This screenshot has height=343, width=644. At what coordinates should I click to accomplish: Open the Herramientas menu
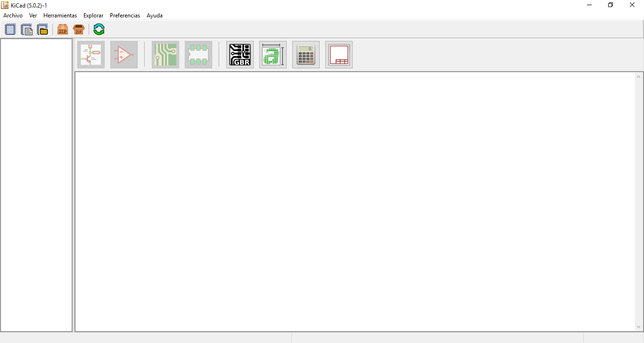pos(60,16)
